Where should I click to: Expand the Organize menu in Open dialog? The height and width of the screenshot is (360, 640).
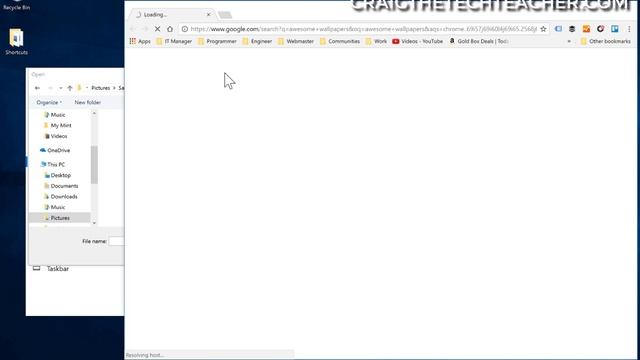[49, 102]
